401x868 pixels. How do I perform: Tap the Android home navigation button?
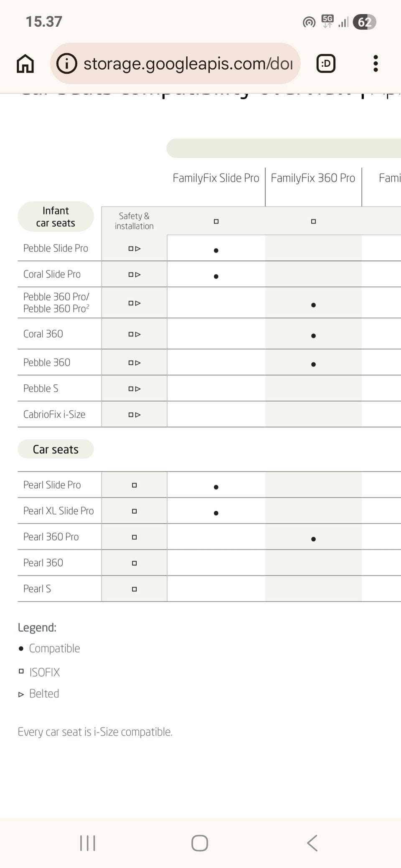click(x=200, y=843)
